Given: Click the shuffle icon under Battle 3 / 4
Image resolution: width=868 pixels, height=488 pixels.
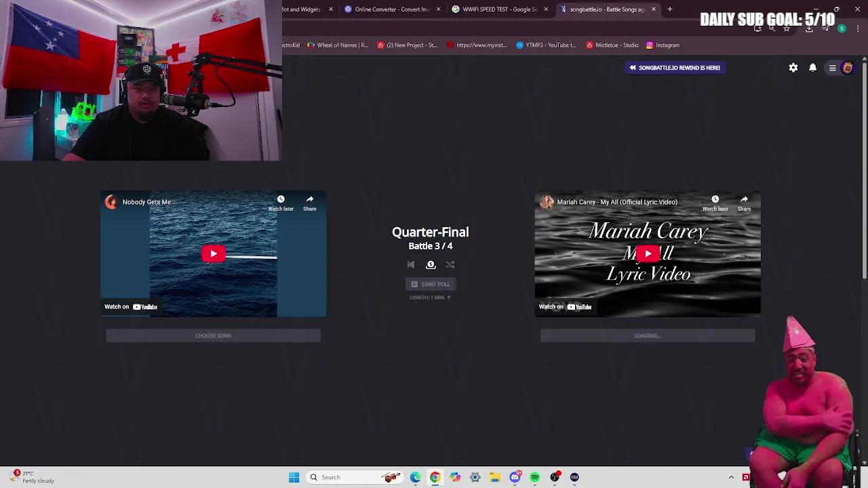Looking at the screenshot, I should point(450,265).
